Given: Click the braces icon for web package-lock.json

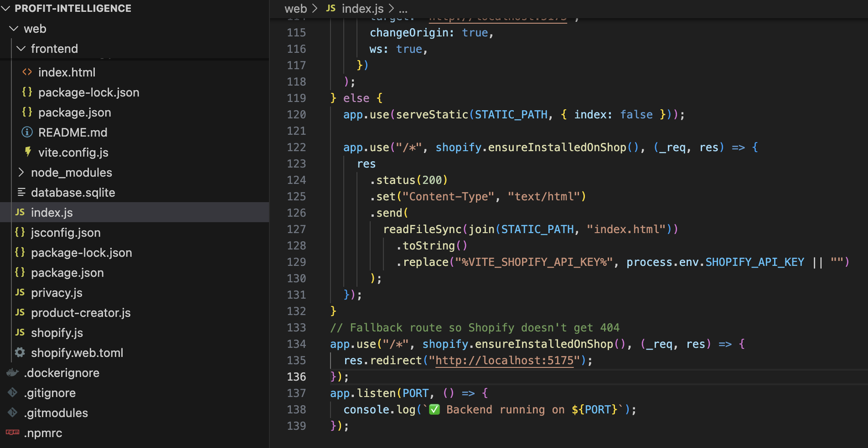Looking at the screenshot, I should pos(20,252).
